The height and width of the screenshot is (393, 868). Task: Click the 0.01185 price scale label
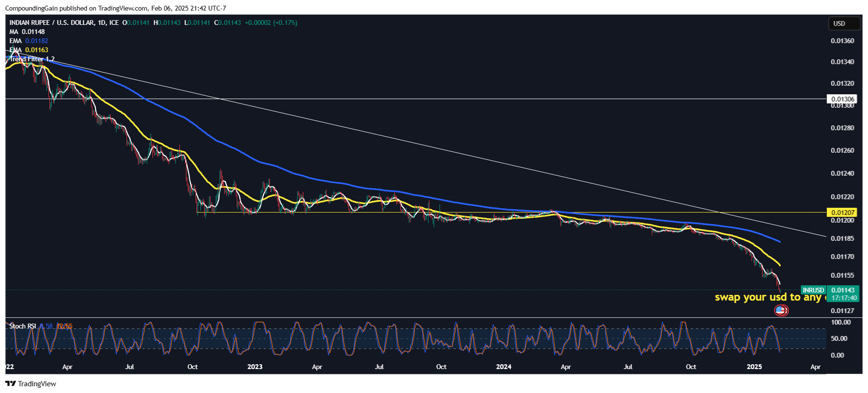[842, 238]
